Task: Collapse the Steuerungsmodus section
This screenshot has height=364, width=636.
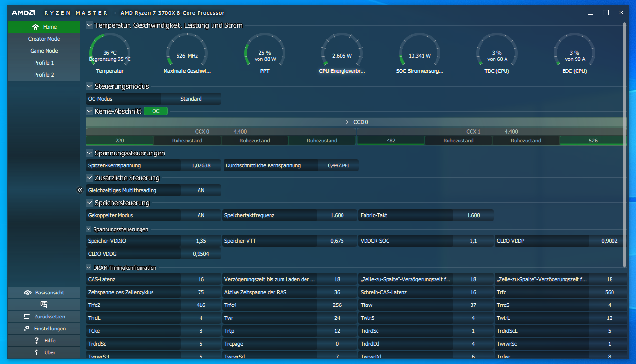Action: 89,86
